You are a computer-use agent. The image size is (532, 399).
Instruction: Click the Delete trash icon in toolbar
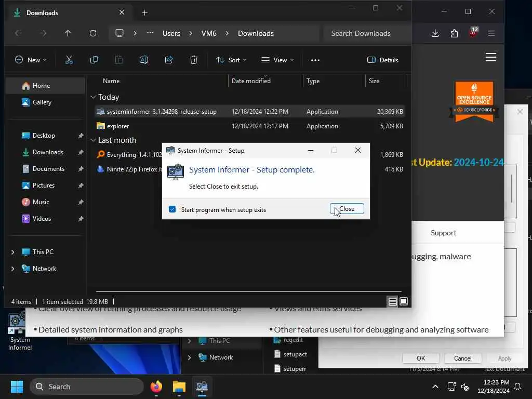click(x=194, y=60)
